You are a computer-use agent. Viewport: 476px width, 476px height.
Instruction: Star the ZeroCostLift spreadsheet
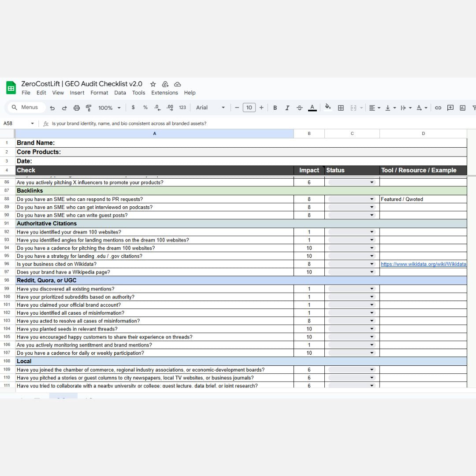153,84
